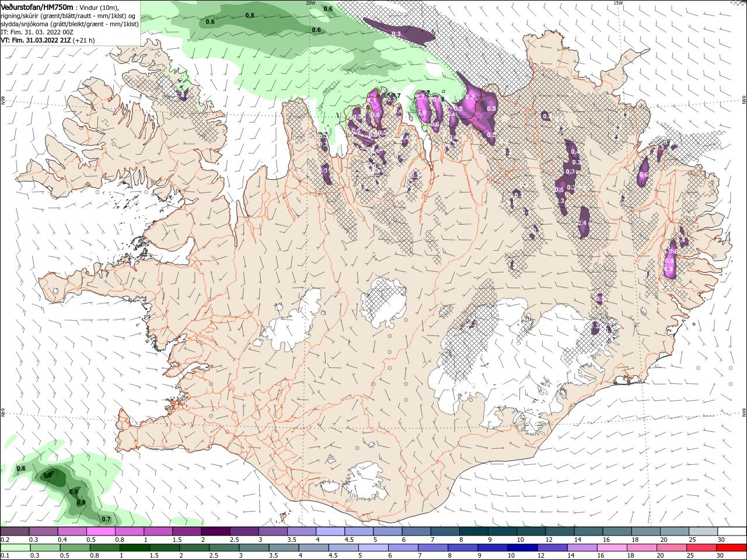Pick the bright pink 0.5 snow scale swatch
The width and height of the screenshot is (747, 560).
[x=100, y=531]
